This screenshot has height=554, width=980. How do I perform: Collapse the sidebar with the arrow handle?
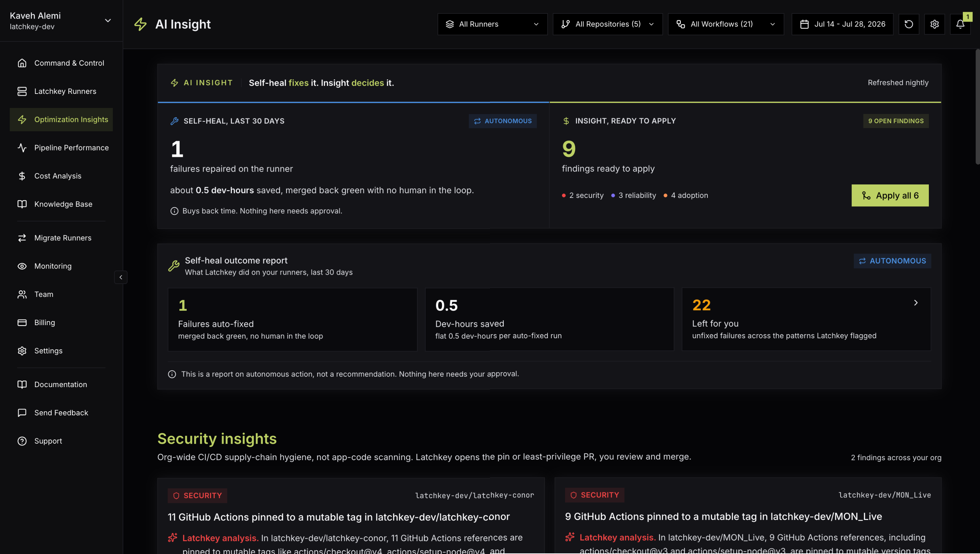(x=120, y=277)
